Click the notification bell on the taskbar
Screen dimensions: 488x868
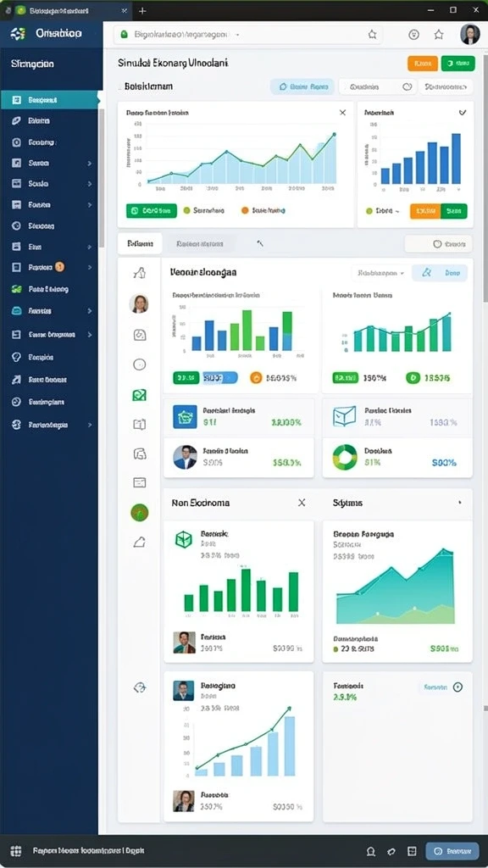pyautogui.click(x=371, y=851)
